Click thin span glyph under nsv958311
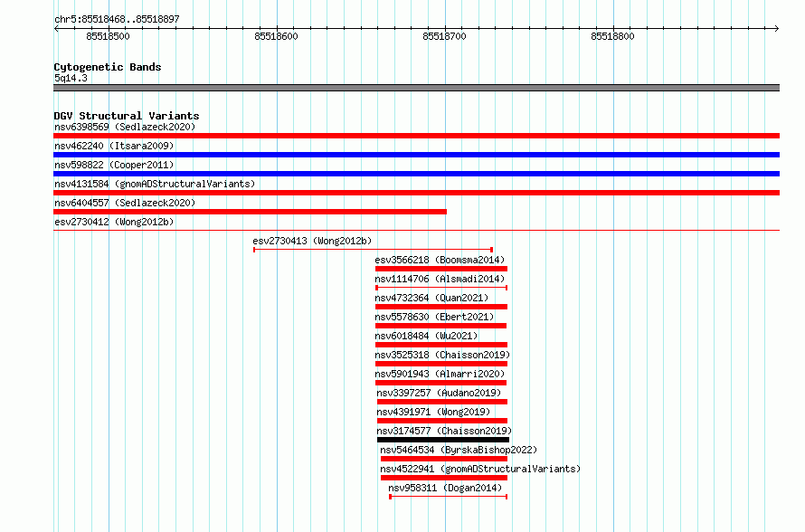The width and height of the screenshot is (805, 532). pyautogui.click(x=449, y=497)
